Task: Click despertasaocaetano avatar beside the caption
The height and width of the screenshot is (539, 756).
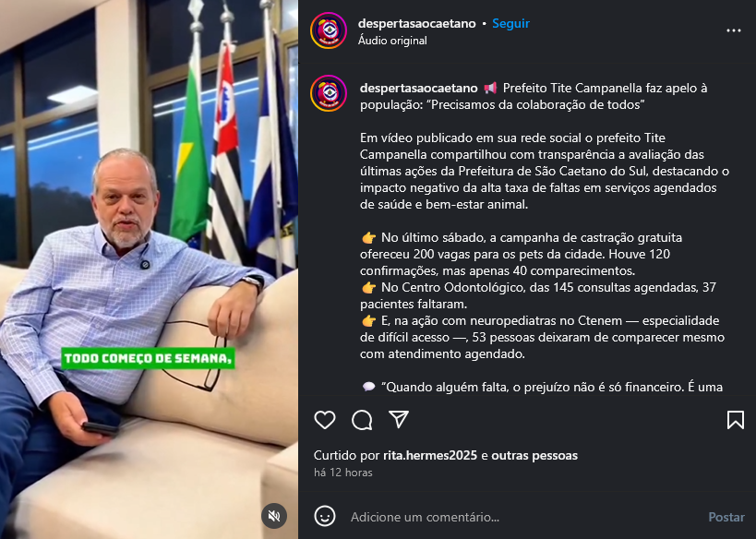Action: 329,93
